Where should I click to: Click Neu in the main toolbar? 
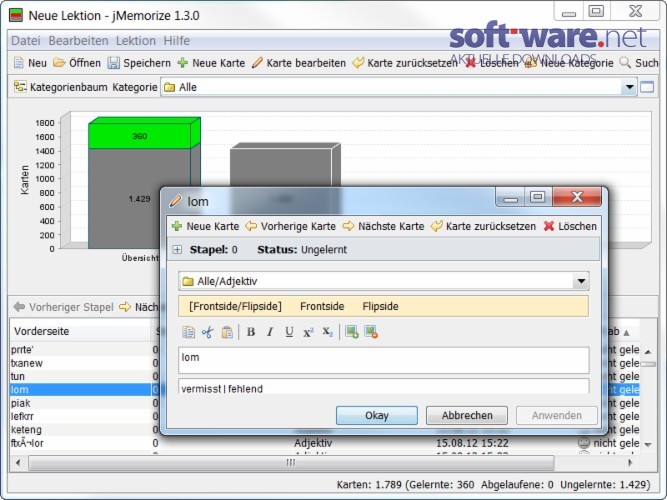30,63
